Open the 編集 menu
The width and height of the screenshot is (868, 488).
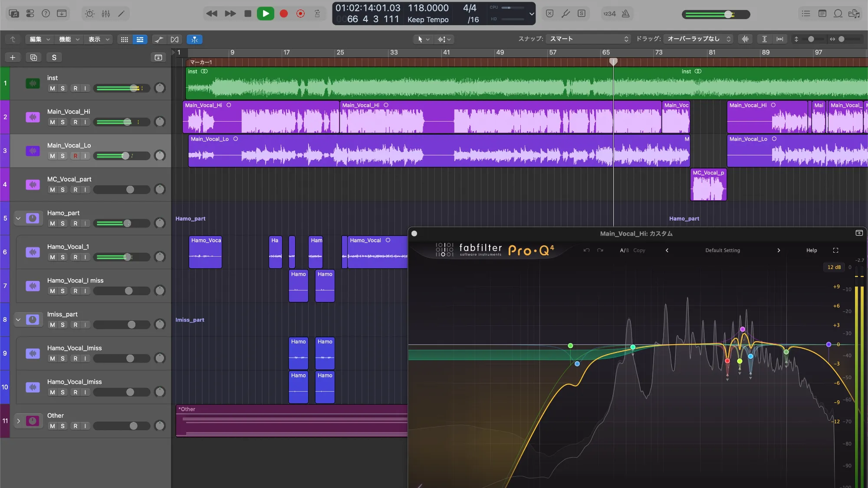tap(39, 39)
